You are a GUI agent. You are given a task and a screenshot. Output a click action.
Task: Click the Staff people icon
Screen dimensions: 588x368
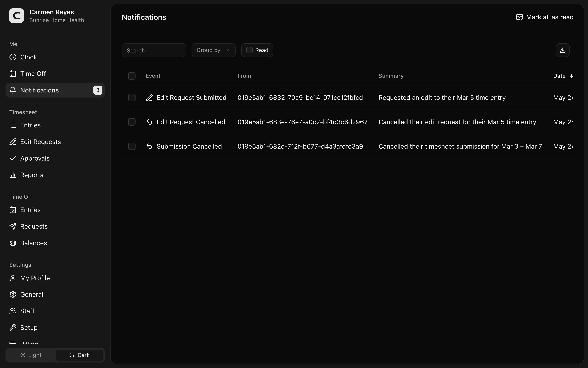pos(13,311)
